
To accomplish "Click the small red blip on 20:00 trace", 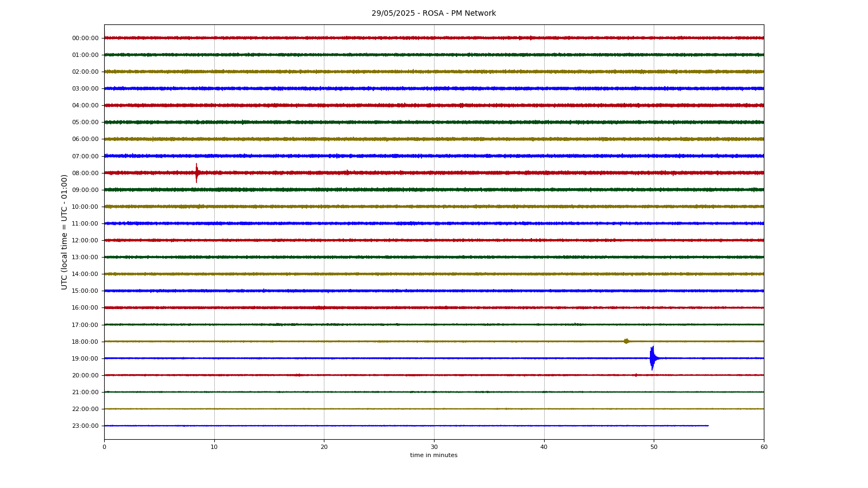I will 636,375.
